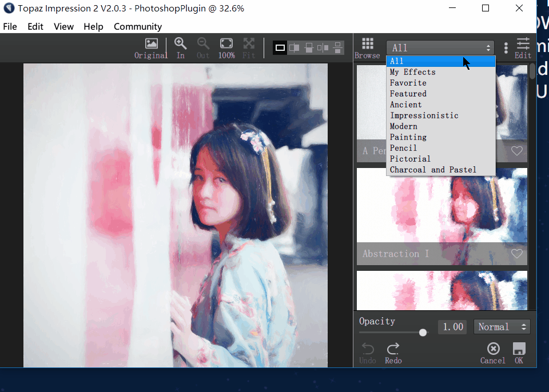The height and width of the screenshot is (392, 549).
Task: Open the Edit settings panel
Action: tap(523, 48)
